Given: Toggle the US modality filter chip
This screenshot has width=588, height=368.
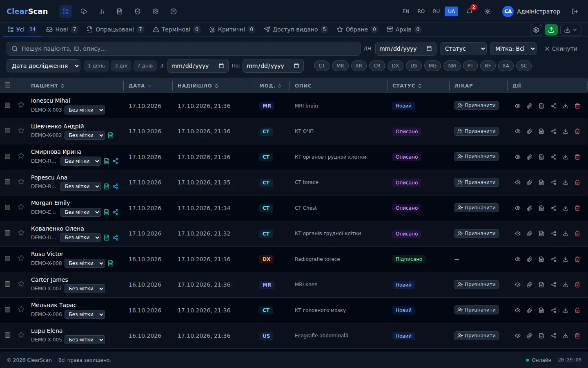Looking at the screenshot, I should 414,66.
